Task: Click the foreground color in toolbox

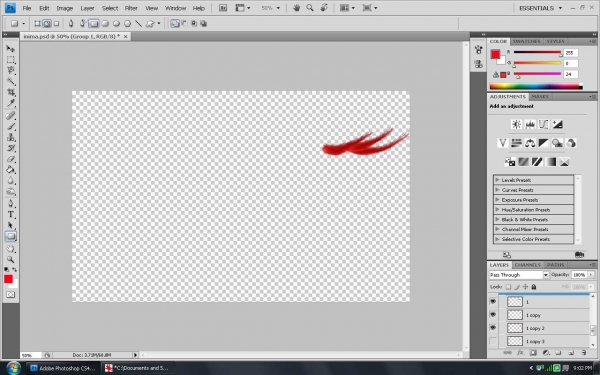Action: click(8, 279)
